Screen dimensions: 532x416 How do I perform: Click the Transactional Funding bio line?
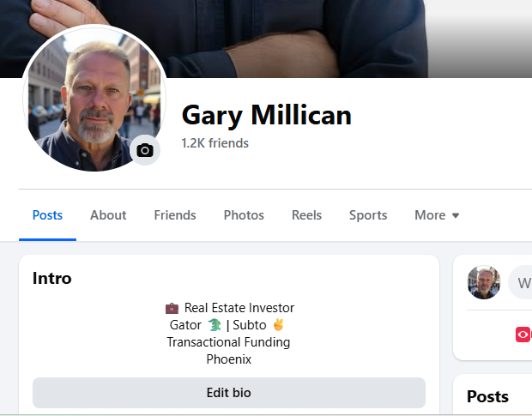[x=229, y=342]
